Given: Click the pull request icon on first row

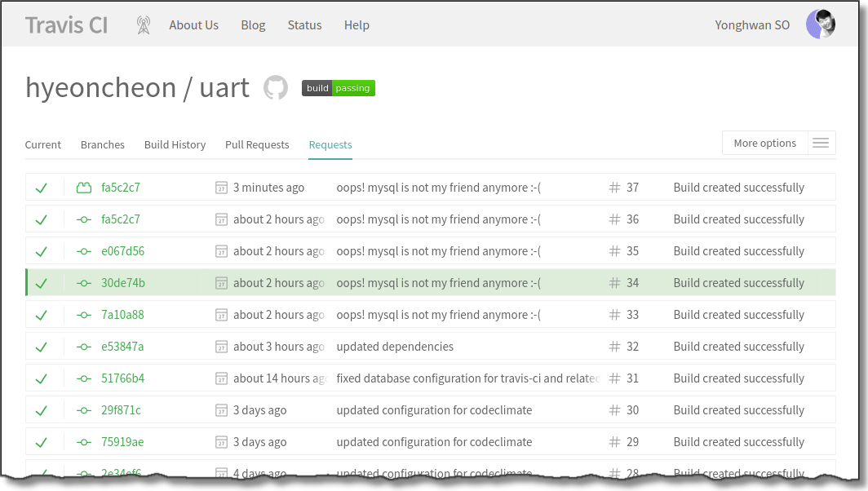Looking at the screenshot, I should 83,188.
